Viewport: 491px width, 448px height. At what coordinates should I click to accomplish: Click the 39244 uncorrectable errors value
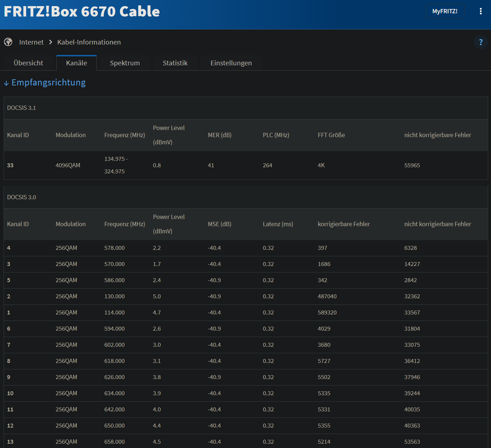[412, 393]
